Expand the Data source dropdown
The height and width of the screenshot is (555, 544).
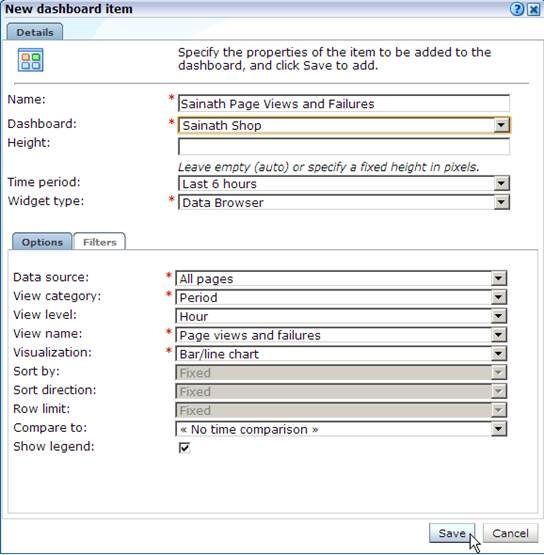(341, 279)
